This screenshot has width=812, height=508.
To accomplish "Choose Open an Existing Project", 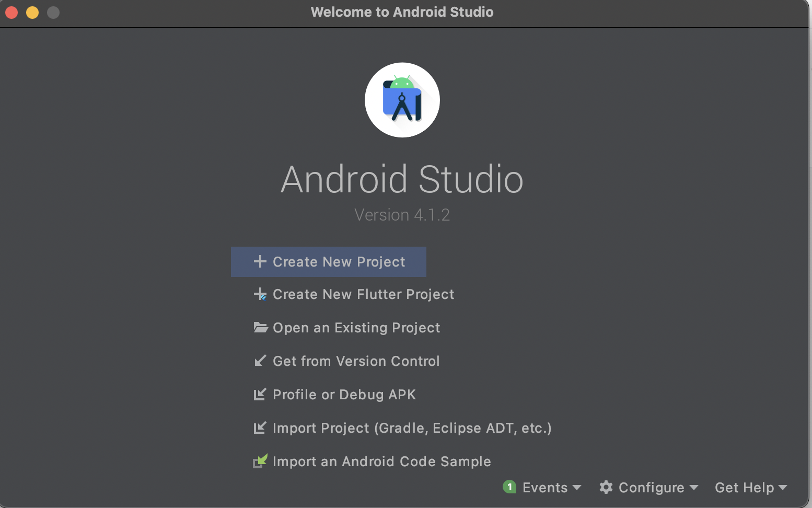I will 346,328.
